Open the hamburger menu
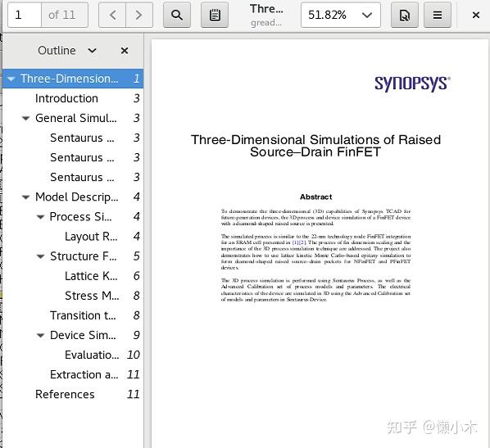 [x=438, y=15]
